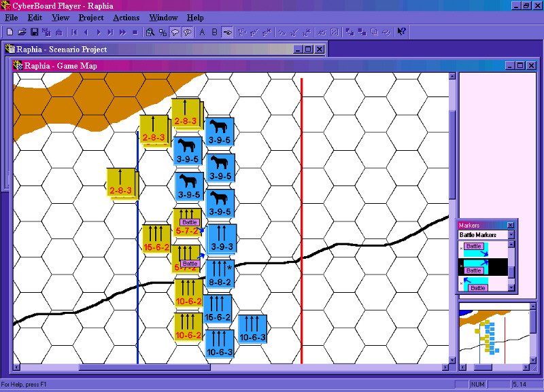
Task: Click the letter B toolbar icon
Action: pyautogui.click(x=214, y=32)
